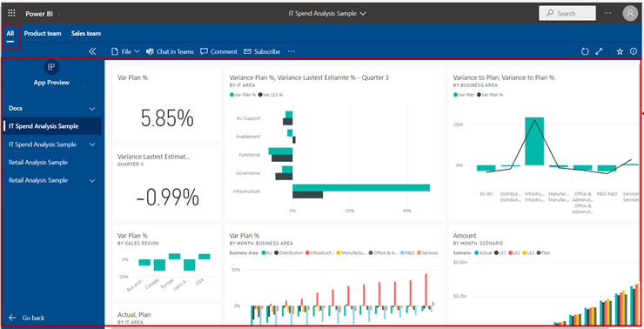Click Infrastructure legend swatch in Var Plan % chart
Image resolution: width=644 pixels, height=329 pixels.
[x=307, y=253]
